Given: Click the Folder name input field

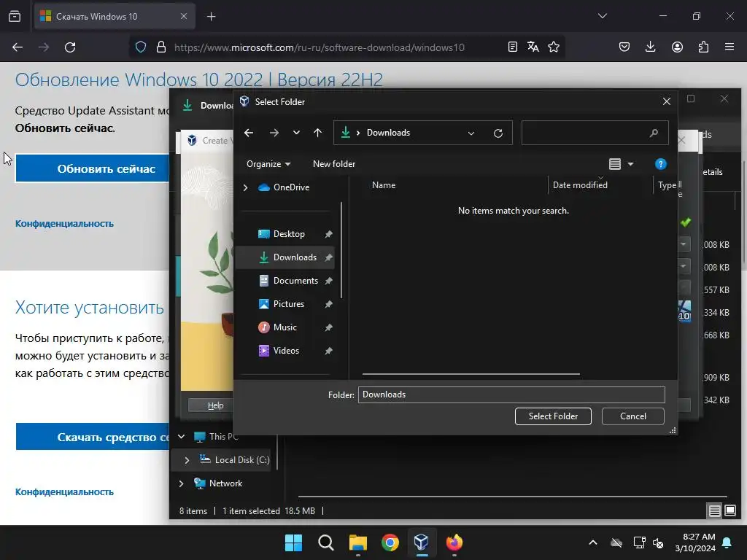Looking at the screenshot, I should [x=511, y=394].
